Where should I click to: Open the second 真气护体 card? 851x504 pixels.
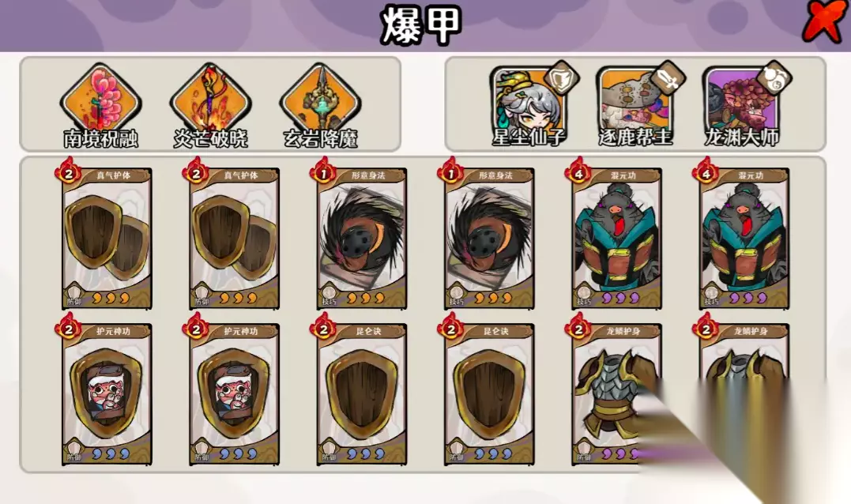[235, 239]
